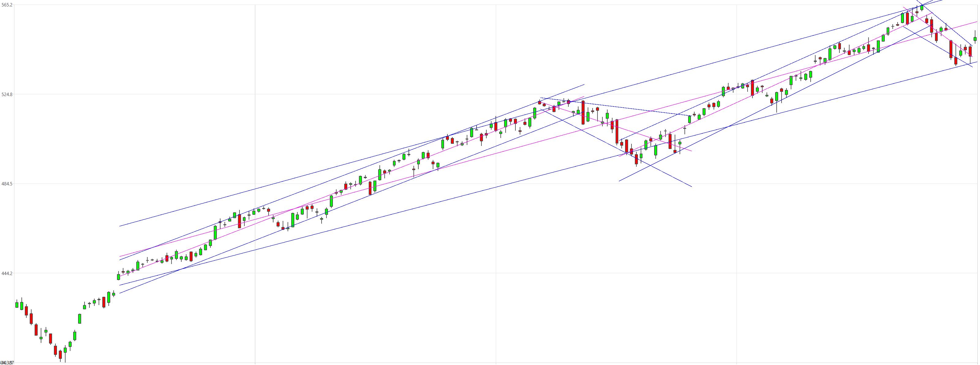The image size is (980, 365).
Task: Click the 524.8 price axis label
Action: tap(7, 94)
